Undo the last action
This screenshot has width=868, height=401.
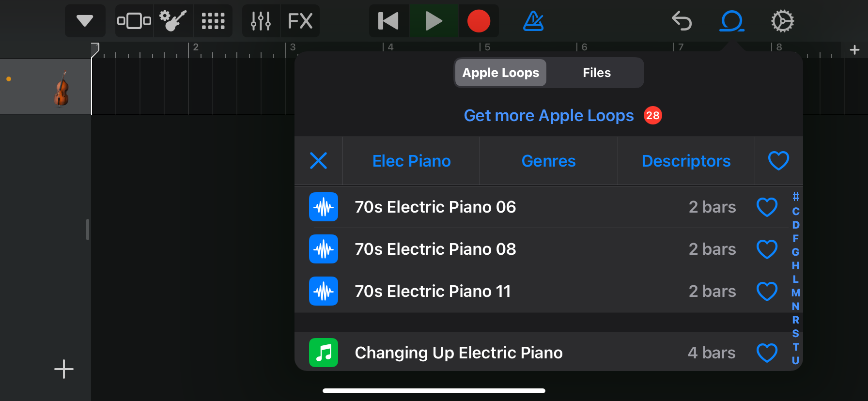click(x=682, y=21)
